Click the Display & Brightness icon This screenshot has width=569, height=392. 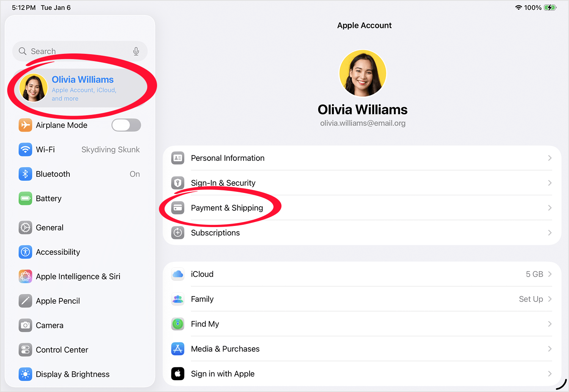[x=25, y=374]
